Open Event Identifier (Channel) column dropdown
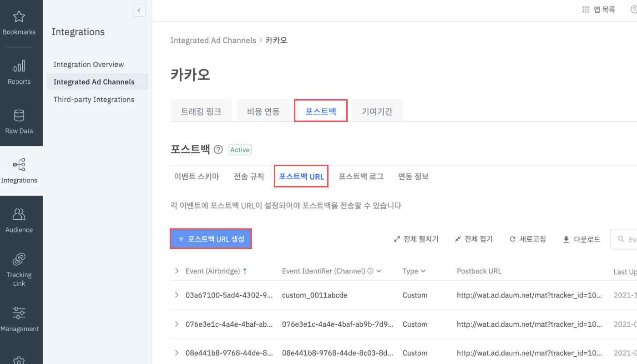Screen dimensions: 637x364 pyautogui.click(x=379, y=271)
